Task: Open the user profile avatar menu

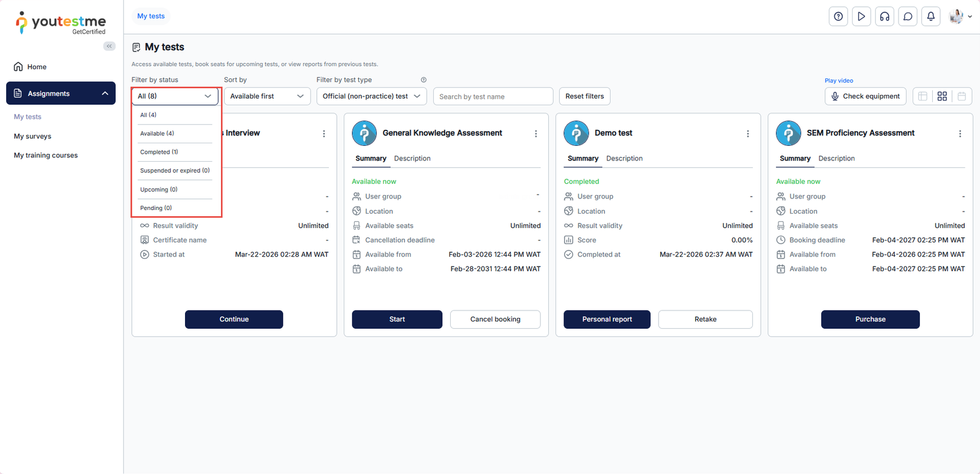Action: 959,17
